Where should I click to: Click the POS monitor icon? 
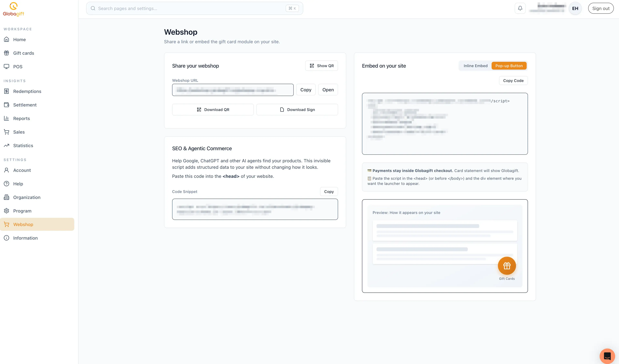pos(7,66)
